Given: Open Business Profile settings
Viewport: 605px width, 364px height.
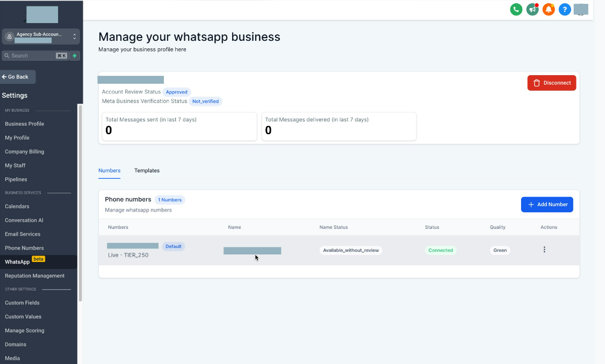Looking at the screenshot, I should 25,124.
